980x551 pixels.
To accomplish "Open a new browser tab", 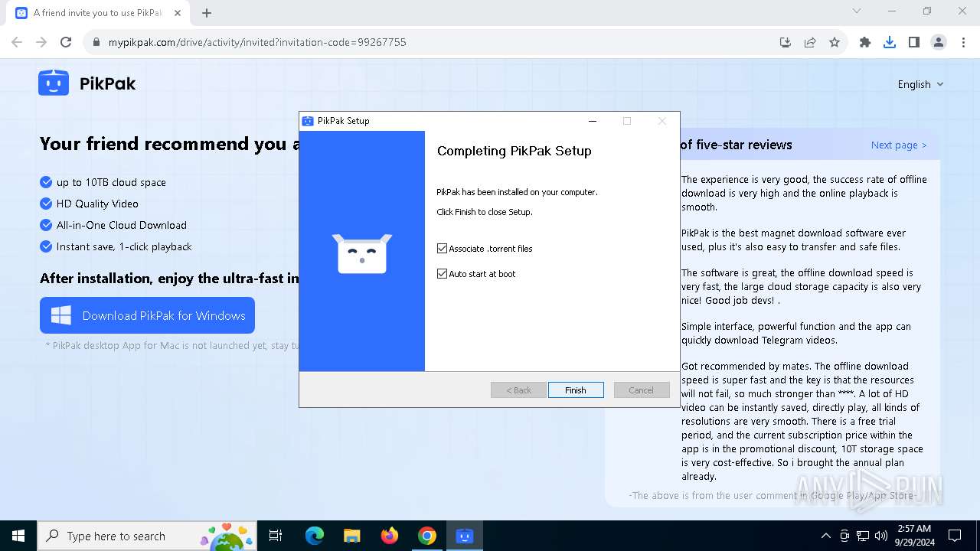I will [x=207, y=13].
